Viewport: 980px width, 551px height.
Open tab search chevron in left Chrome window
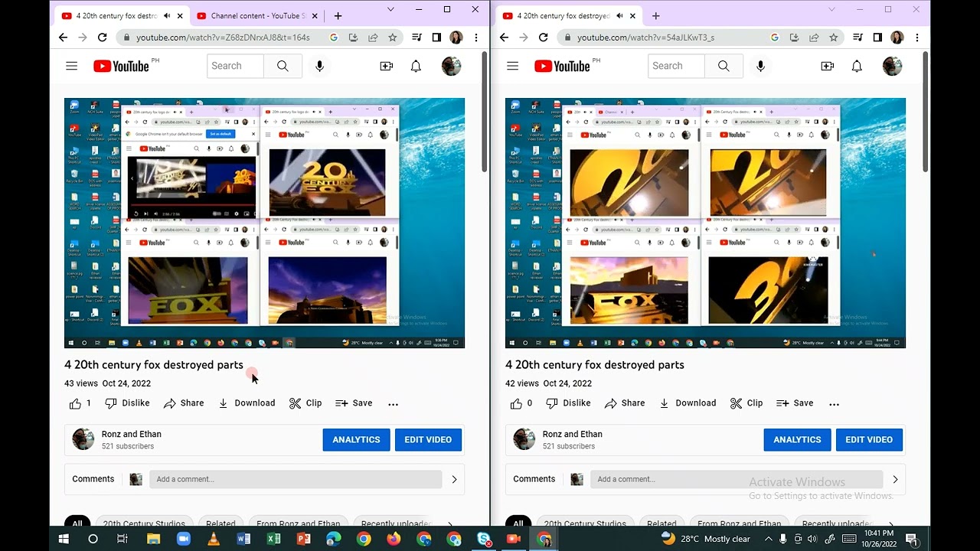point(390,10)
